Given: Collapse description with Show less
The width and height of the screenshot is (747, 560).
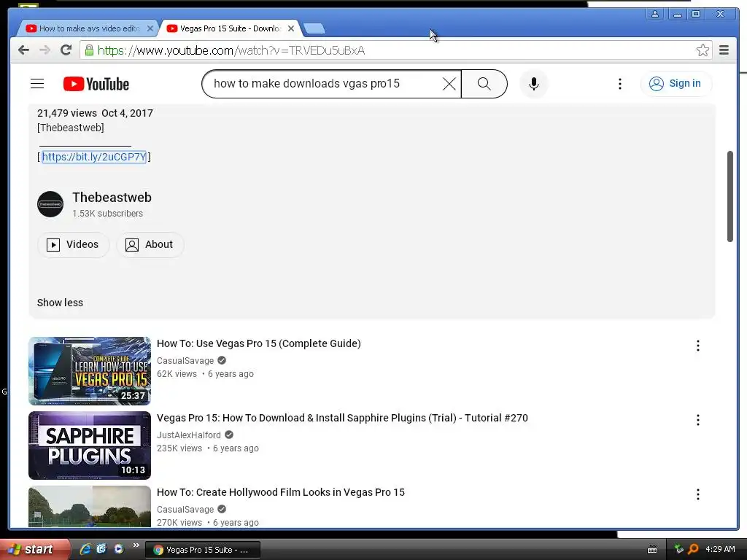Looking at the screenshot, I should click(60, 303).
